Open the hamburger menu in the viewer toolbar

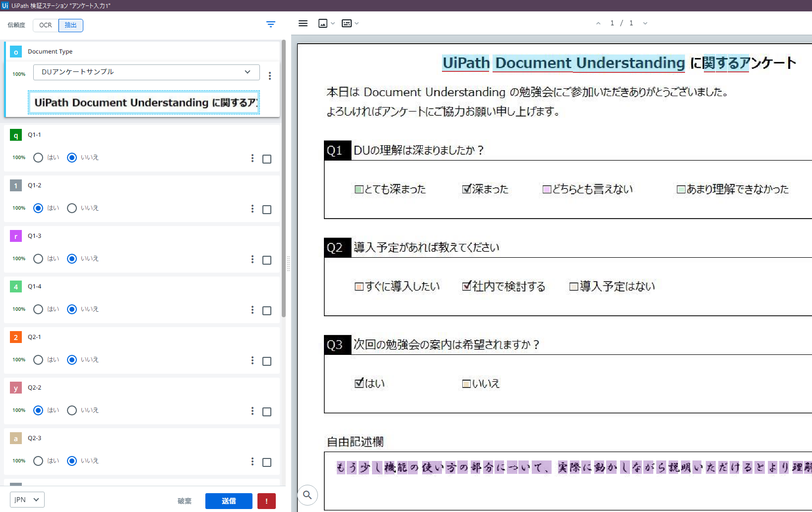click(x=303, y=23)
